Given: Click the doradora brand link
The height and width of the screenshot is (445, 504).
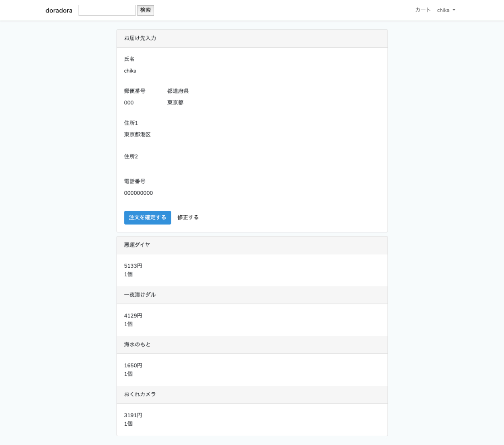Looking at the screenshot, I should [59, 10].
